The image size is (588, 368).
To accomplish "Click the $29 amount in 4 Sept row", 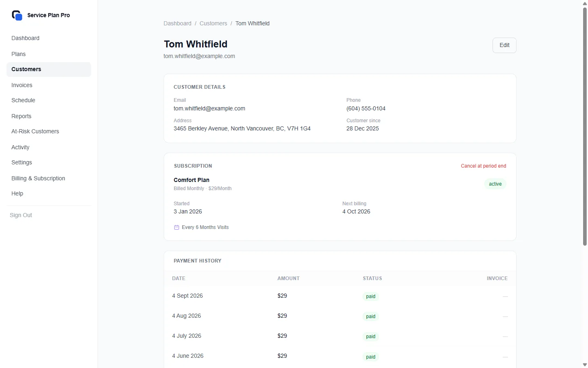I will coord(282,296).
